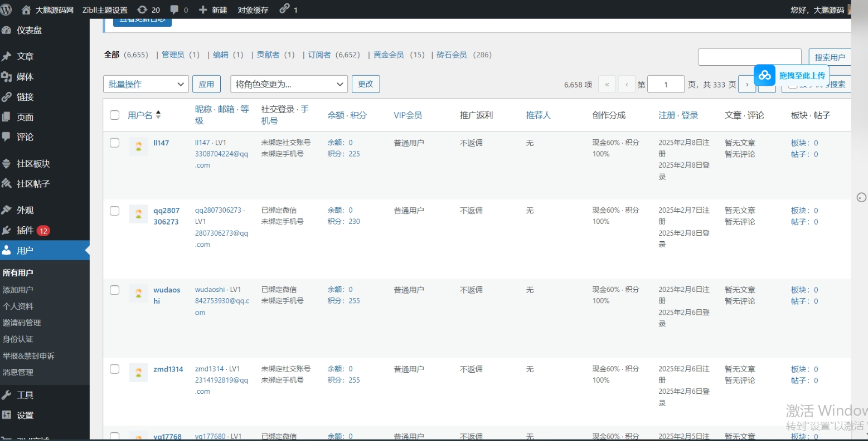Viewport: 868px width, 444px height.
Task: Open 设置 settings menu
Action: click(x=45, y=415)
